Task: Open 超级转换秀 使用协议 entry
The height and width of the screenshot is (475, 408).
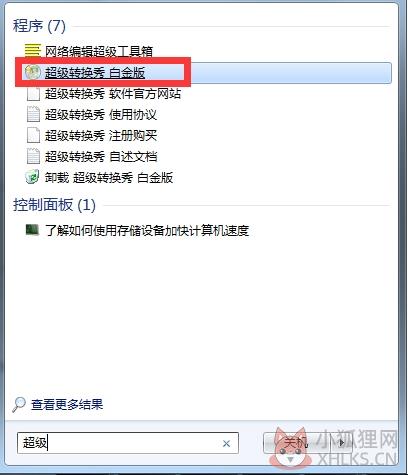Action: (101, 115)
